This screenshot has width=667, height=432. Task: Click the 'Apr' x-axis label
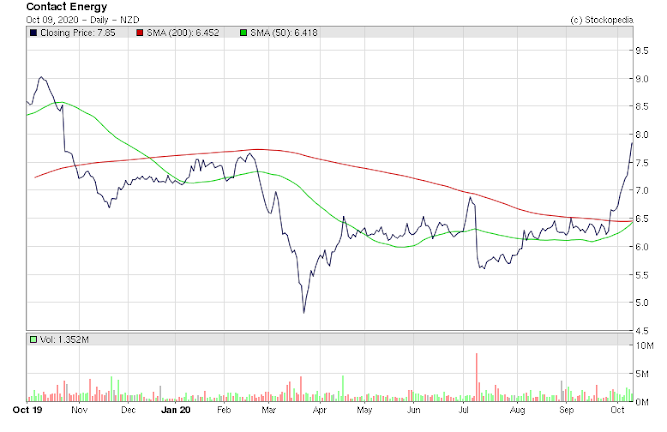point(319,410)
